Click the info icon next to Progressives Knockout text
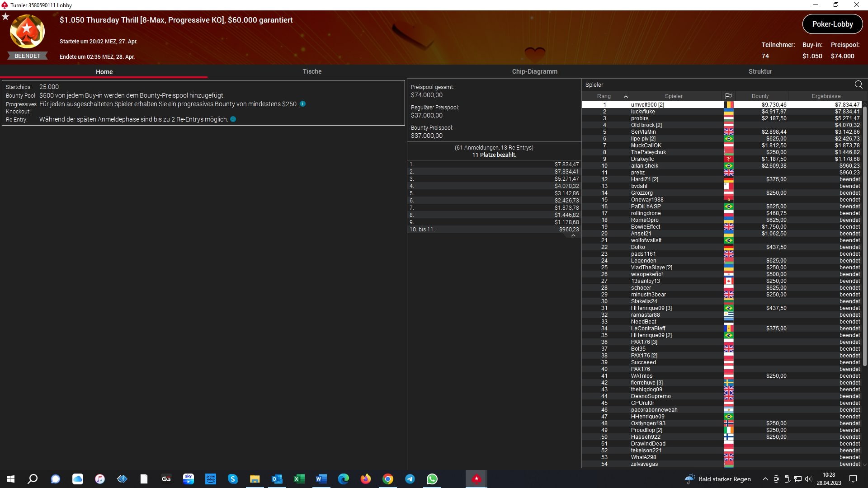Screen dimensions: 868x488 (x=303, y=104)
